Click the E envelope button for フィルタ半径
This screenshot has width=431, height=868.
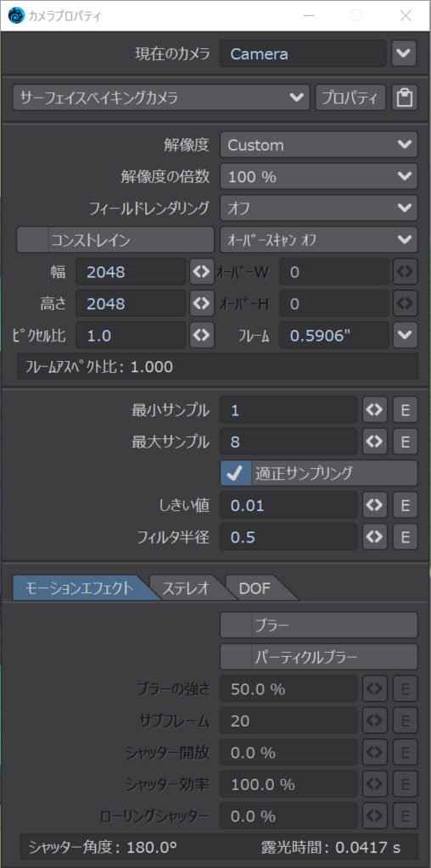pos(405,537)
